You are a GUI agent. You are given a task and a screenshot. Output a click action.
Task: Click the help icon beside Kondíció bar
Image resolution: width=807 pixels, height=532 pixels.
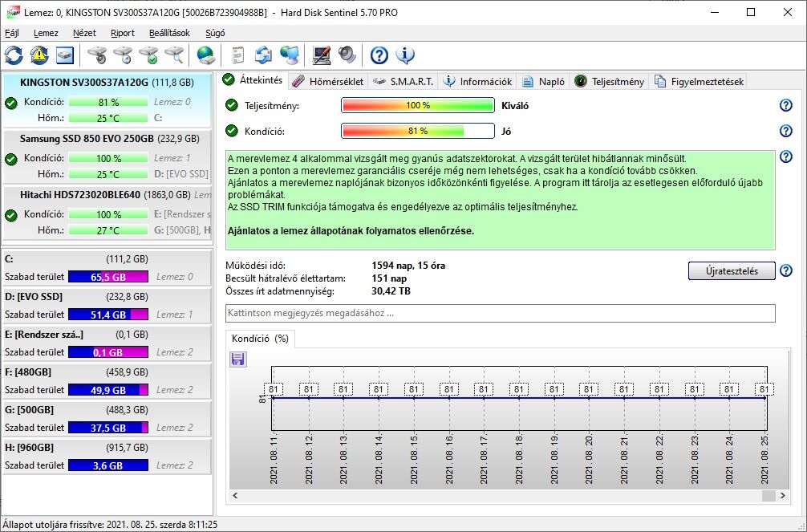pyautogui.click(x=786, y=131)
